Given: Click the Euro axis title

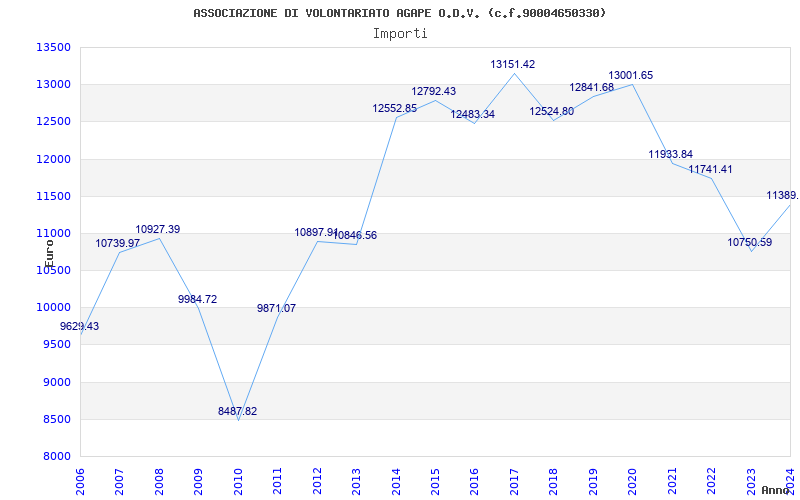Looking at the screenshot, I should pos(49,253).
